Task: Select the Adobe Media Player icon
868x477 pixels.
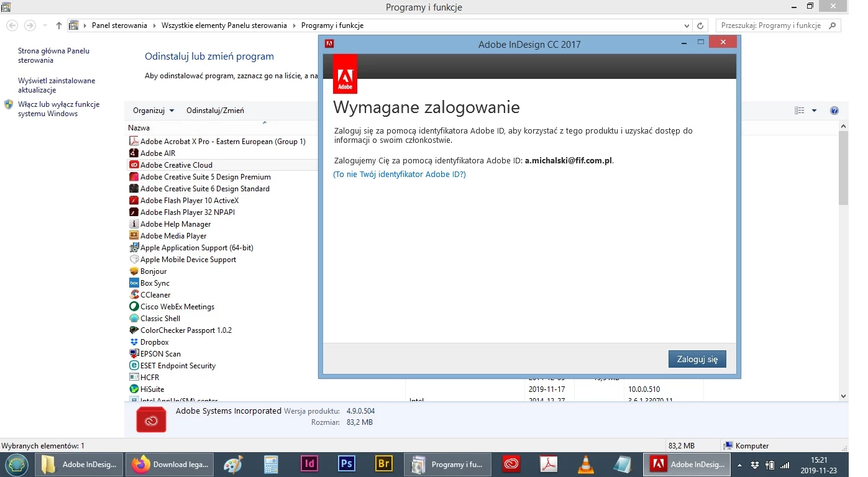Action: (134, 236)
